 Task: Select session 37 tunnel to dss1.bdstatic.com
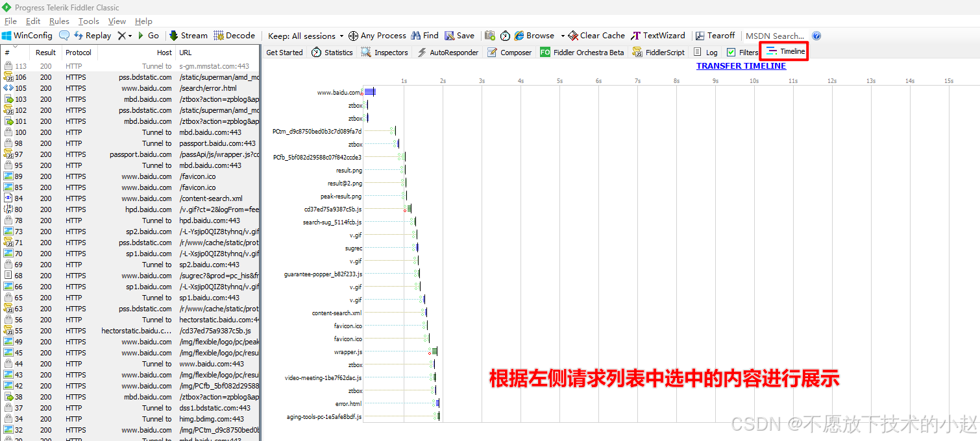tap(130, 408)
